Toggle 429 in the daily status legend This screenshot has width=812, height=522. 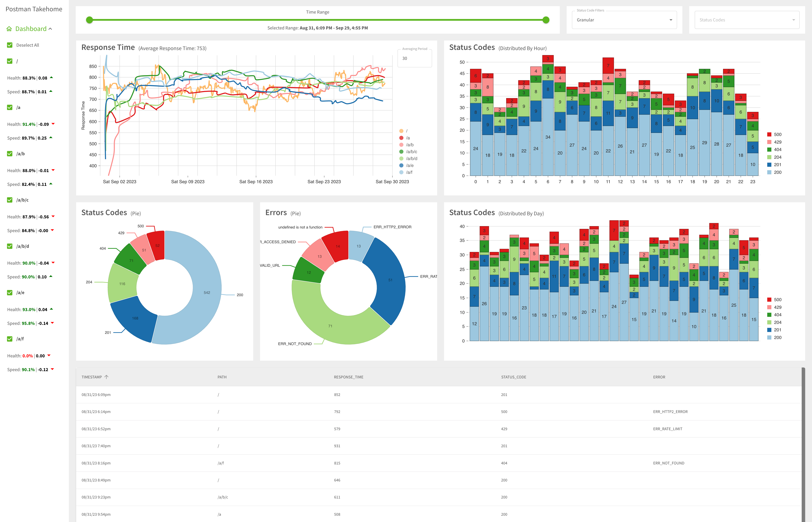point(774,307)
